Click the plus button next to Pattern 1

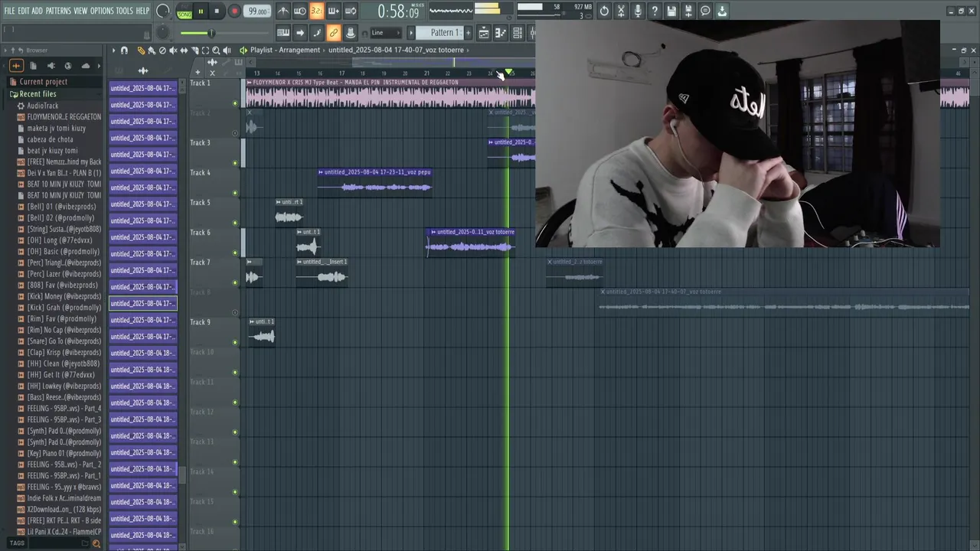pos(468,33)
